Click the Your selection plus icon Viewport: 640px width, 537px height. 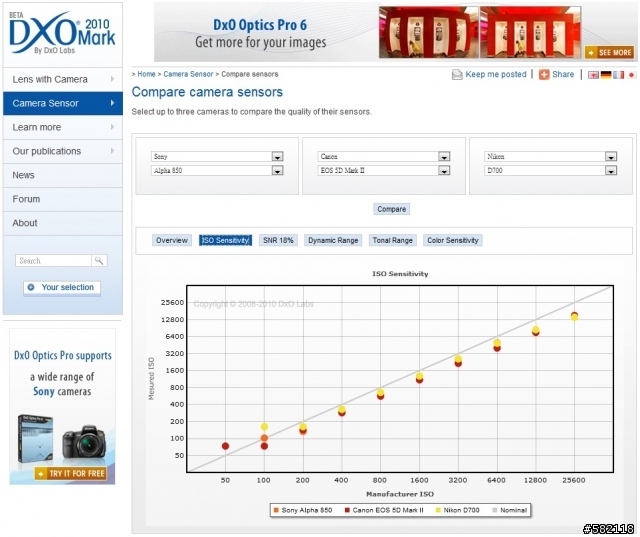pyautogui.click(x=31, y=287)
